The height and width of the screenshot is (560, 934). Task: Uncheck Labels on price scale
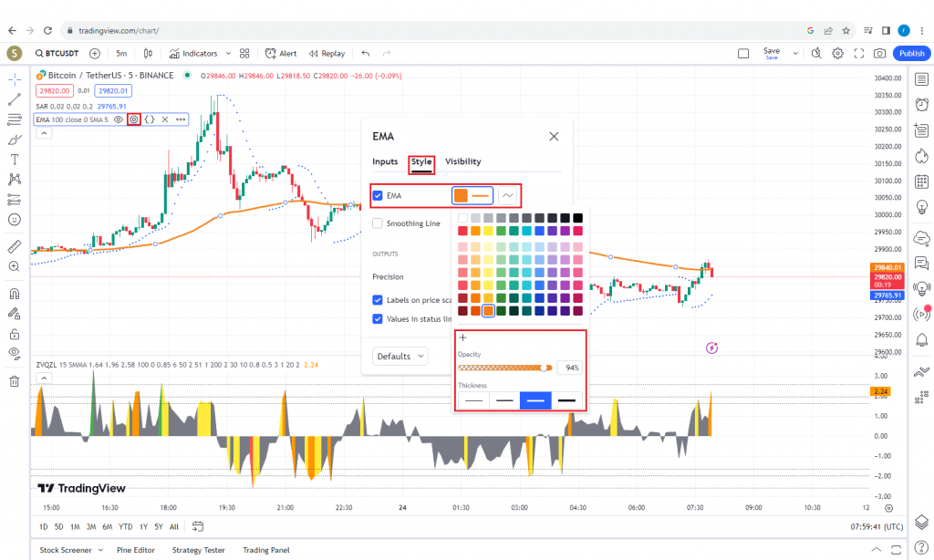point(378,300)
